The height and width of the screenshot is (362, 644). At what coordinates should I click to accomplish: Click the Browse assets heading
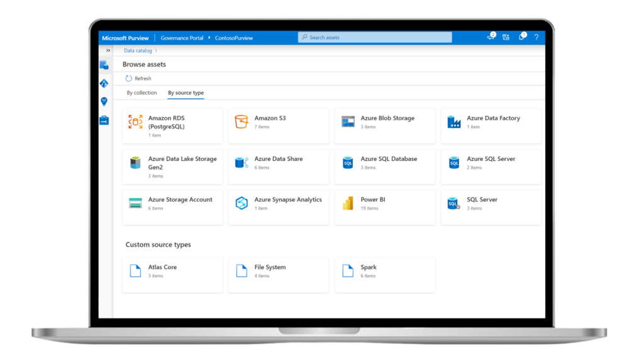pos(144,65)
